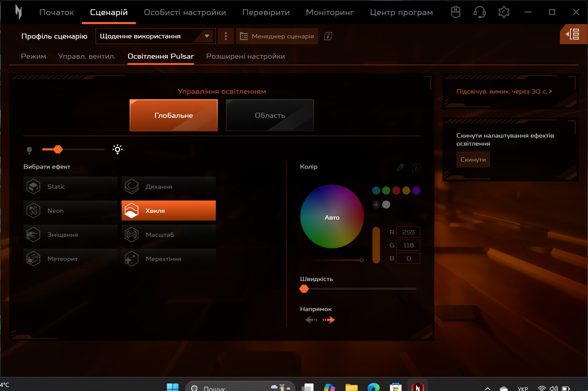Switch lighting control to Область
The width and height of the screenshot is (588, 391).
point(270,115)
